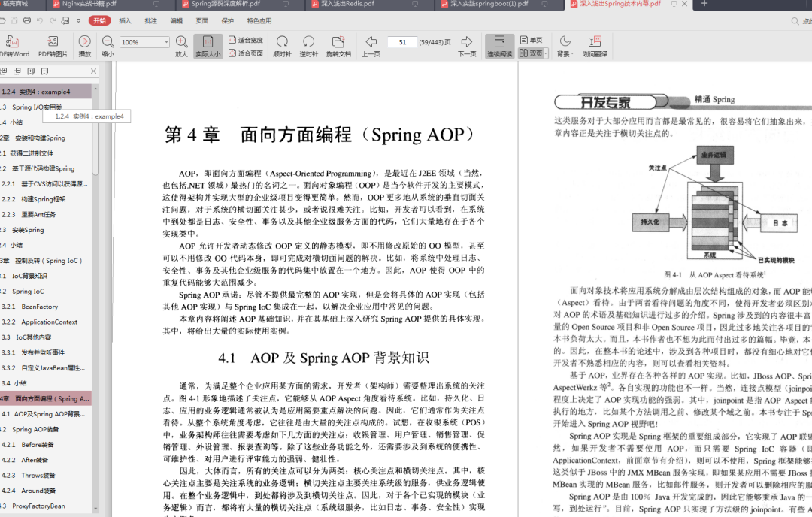Redo last action
Screen dimensions: 812x517
click(x=53, y=21)
